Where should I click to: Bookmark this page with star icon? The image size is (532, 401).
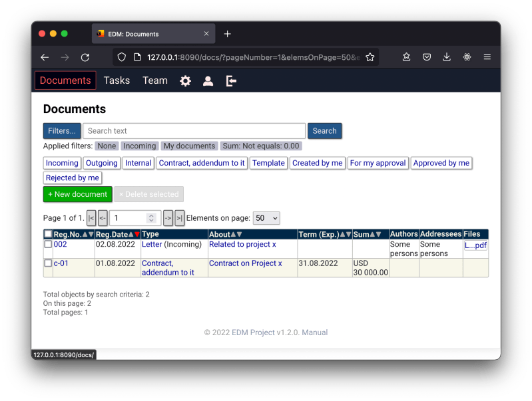(370, 57)
